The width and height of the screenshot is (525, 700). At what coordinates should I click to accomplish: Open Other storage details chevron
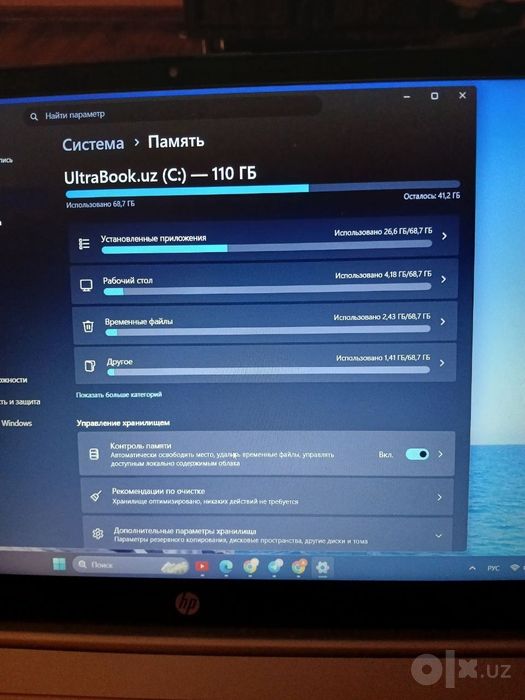[442, 363]
